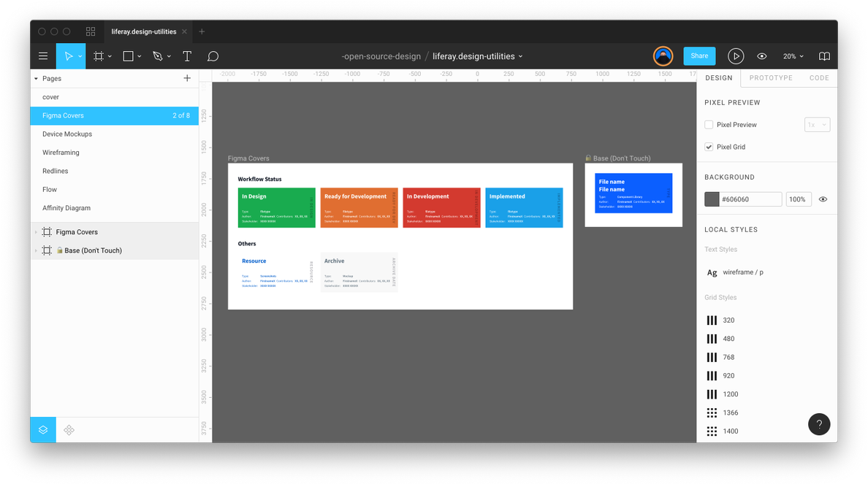Enable Pixel Preview
The width and height of the screenshot is (868, 484).
pyautogui.click(x=708, y=124)
